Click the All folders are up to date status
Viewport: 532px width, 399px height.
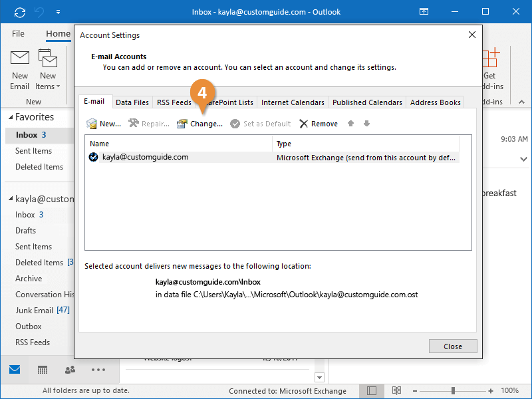[86, 390]
